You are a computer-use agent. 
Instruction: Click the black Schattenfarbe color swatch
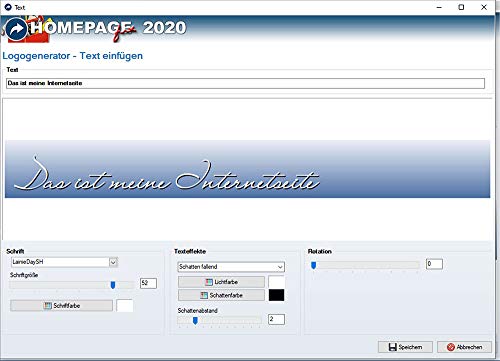coord(277,295)
